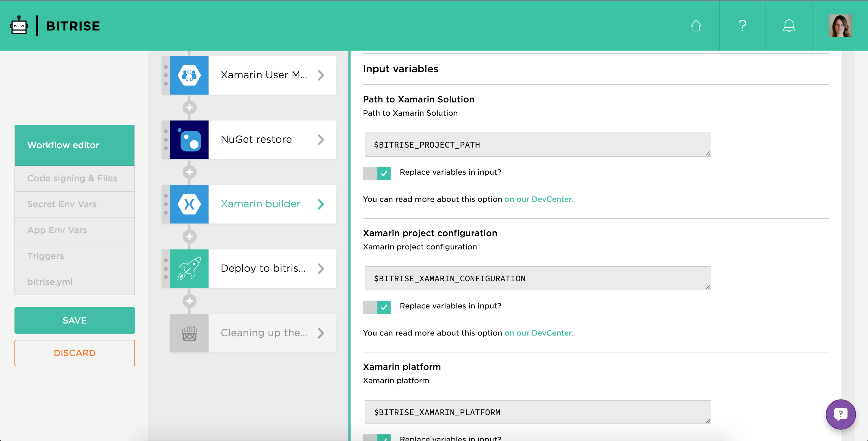Edit the $BITRISE_PROJECT_PATH input field
Viewport: 868px width, 441px height.
click(x=538, y=145)
